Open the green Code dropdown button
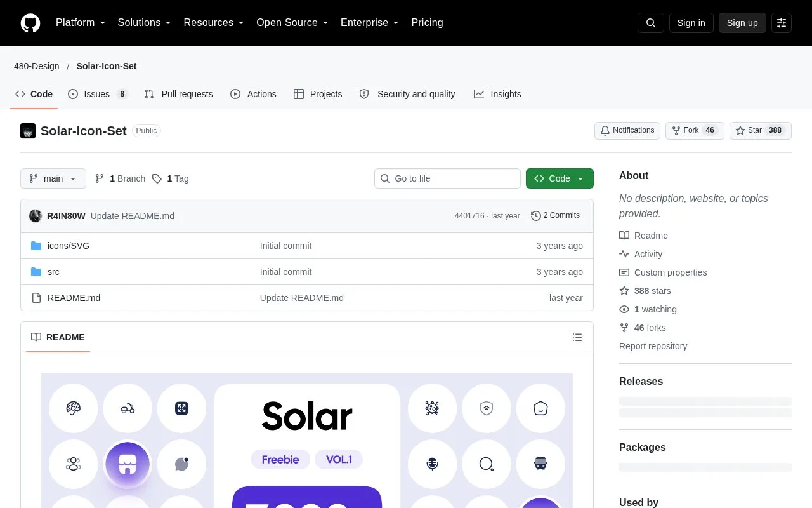812x508 pixels. click(560, 178)
